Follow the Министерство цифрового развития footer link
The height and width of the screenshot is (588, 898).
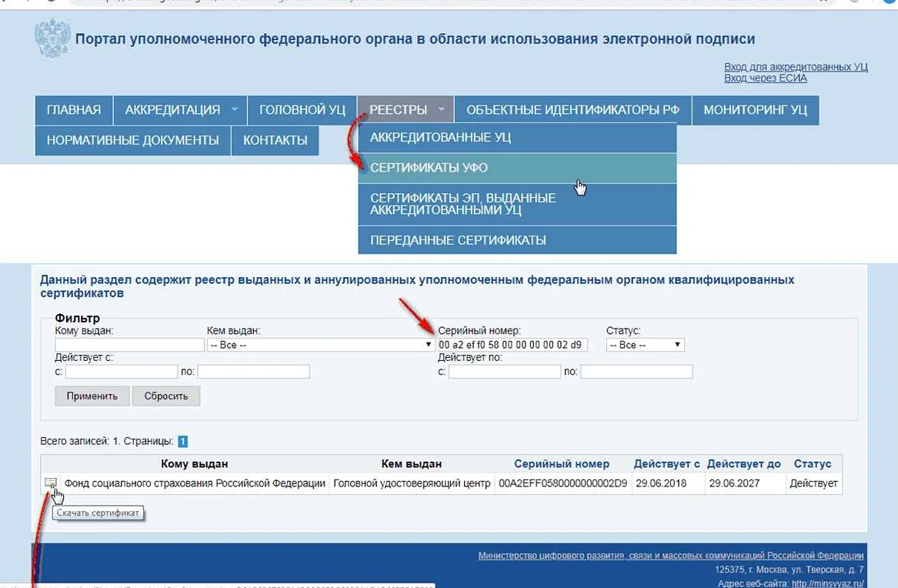671,556
